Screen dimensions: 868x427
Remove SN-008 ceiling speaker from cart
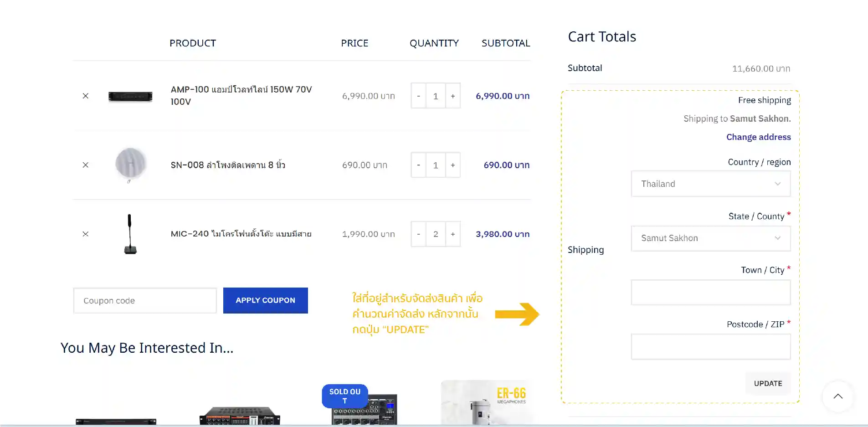(x=85, y=165)
